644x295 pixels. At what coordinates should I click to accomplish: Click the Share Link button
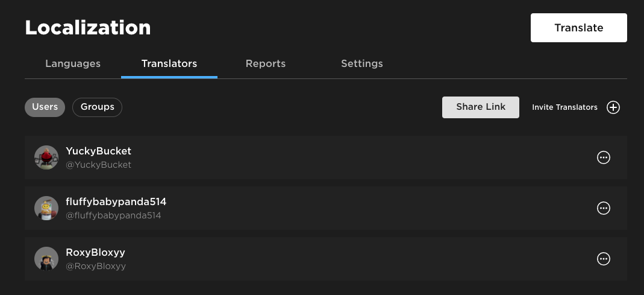pyautogui.click(x=481, y=107)
